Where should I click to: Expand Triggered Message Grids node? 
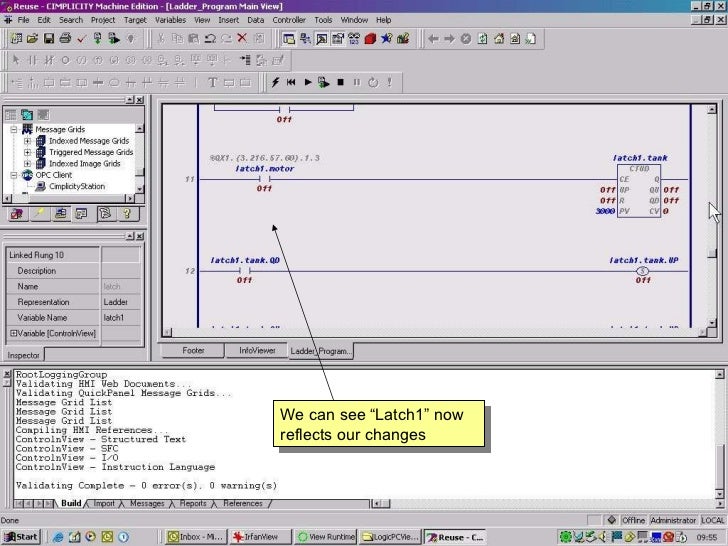(x=27, y=152)
